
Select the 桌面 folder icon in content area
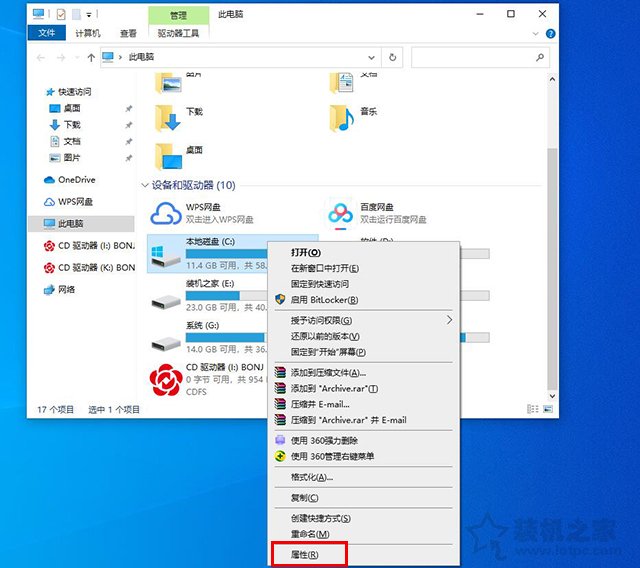point(168,156)
